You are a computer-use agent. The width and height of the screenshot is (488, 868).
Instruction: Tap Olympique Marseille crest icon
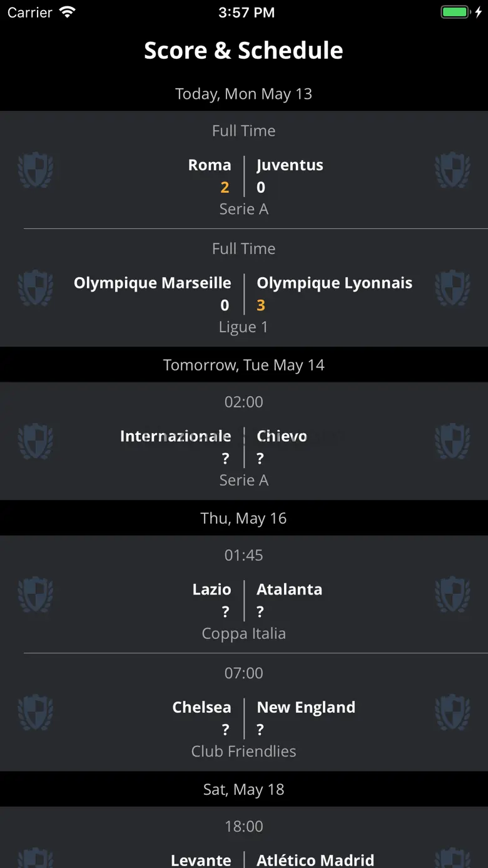(35, 288)
